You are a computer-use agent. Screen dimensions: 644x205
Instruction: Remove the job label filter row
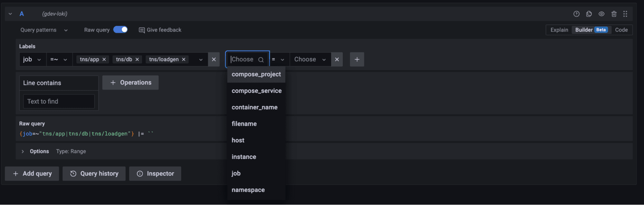click(214, 60)
